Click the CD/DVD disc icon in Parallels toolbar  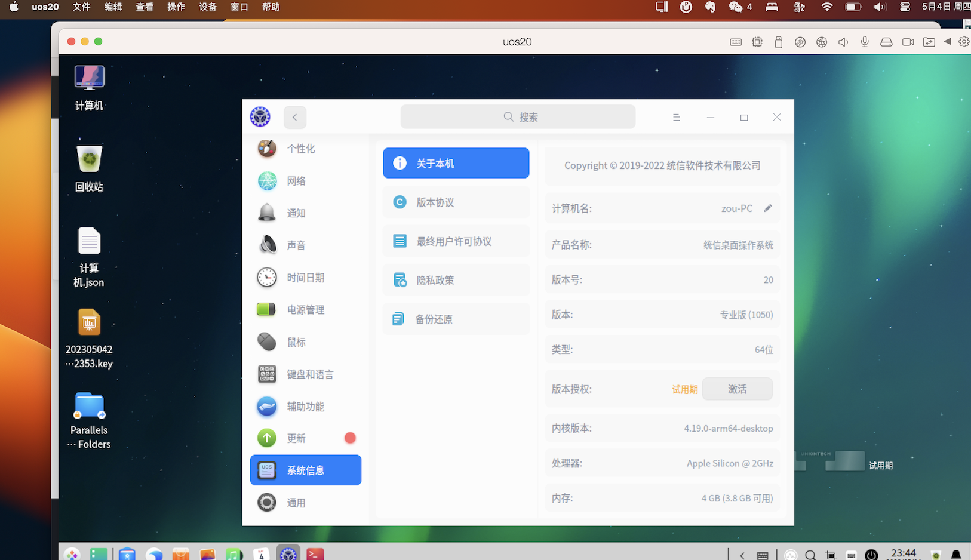(800, 42)
